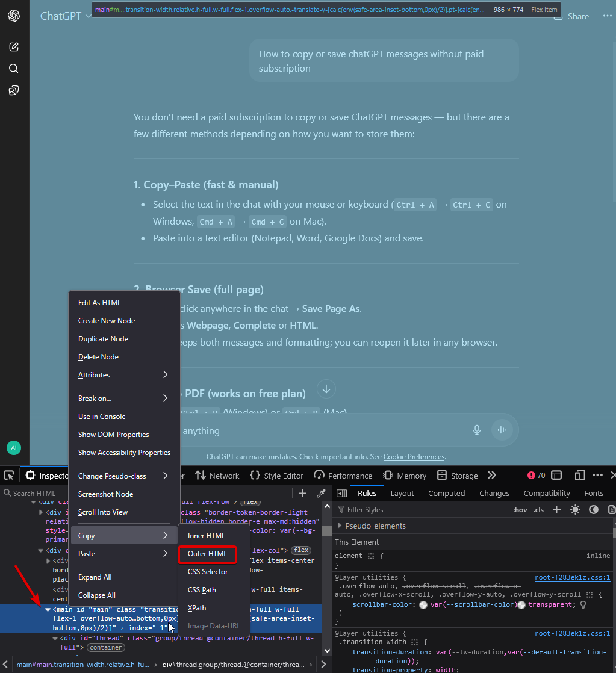This screenshot has height=673, width=616.
Task: Start a new chat with the compose icon
Action: [x=14, y=47]
